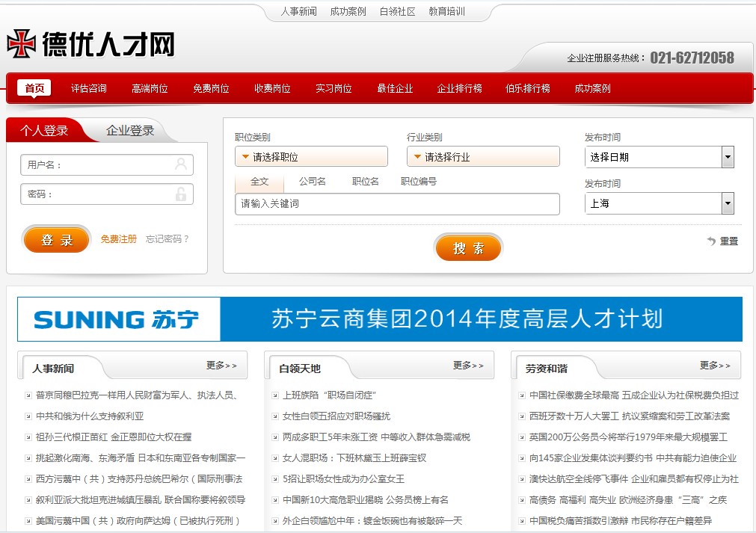Go to 最佳企业 in the navigation bar
This screenshot has height=533, width=756.
tap(395, 88)
